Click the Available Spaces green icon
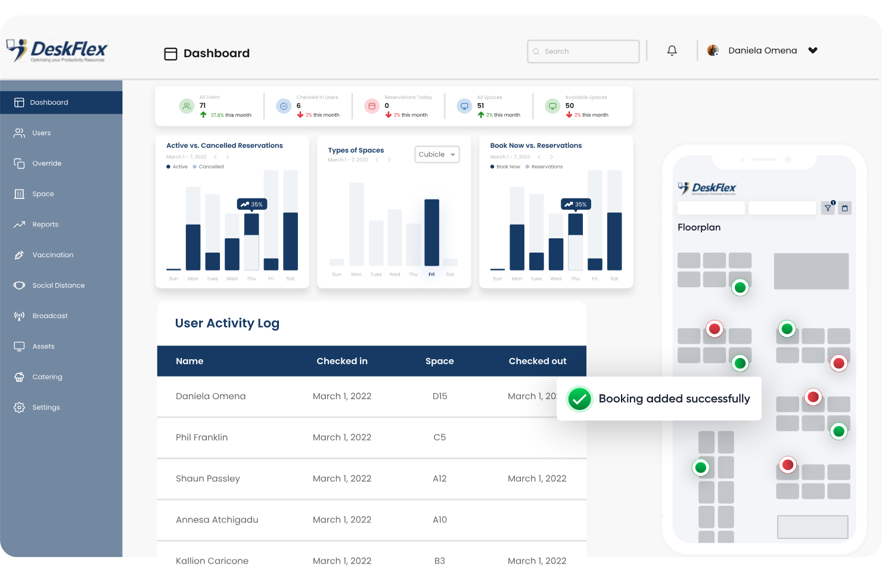Image resolution: width=882 pixels, height=588 pixels. click(x=553, y=106)
